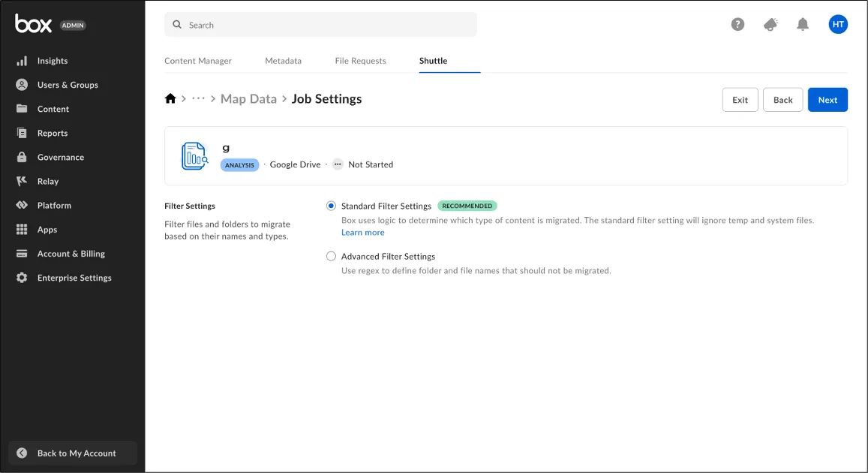
Task: Expand the breadcrumb ellipsis menu
Action: [198, 99]
